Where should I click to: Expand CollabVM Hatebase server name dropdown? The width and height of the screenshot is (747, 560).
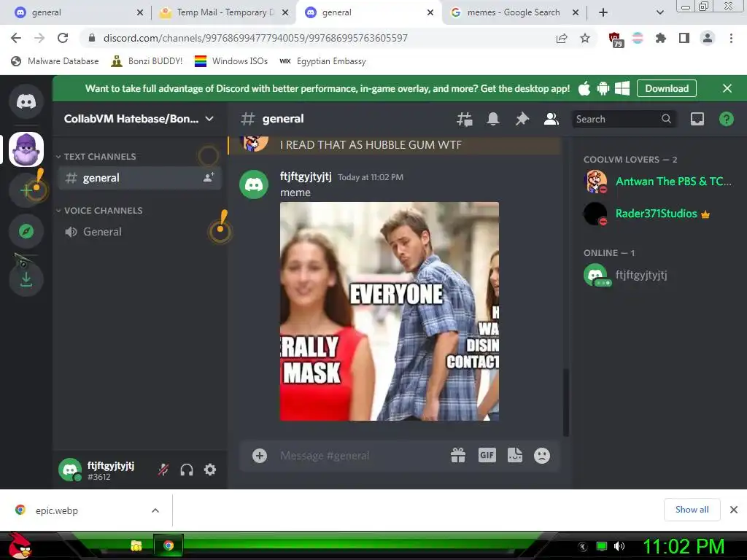(209, 119)
